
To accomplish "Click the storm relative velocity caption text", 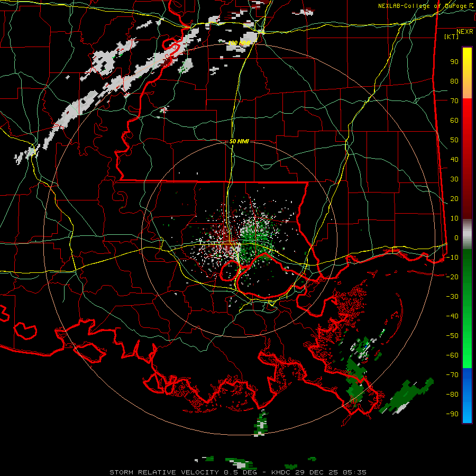I will 238,472.
